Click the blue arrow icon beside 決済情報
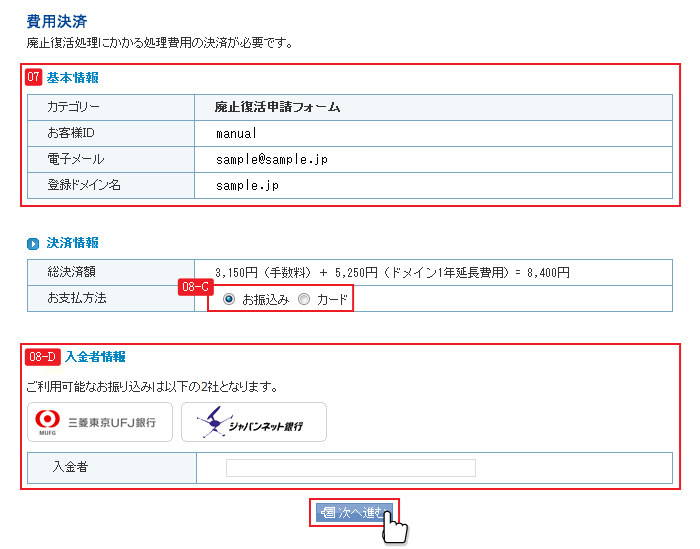 [33, 243]
